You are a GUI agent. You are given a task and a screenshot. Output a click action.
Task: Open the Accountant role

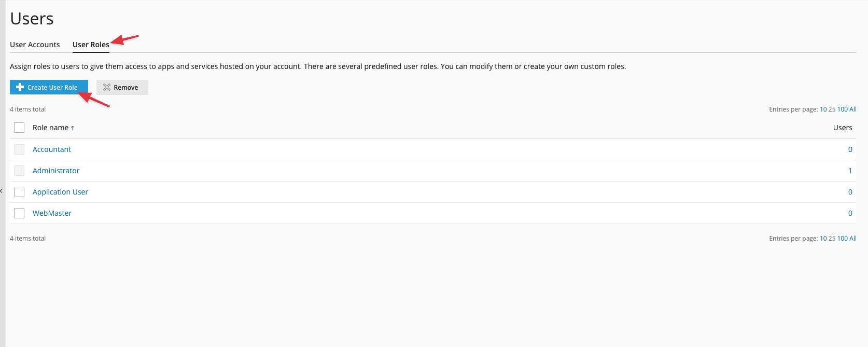[x=52, y=149]
